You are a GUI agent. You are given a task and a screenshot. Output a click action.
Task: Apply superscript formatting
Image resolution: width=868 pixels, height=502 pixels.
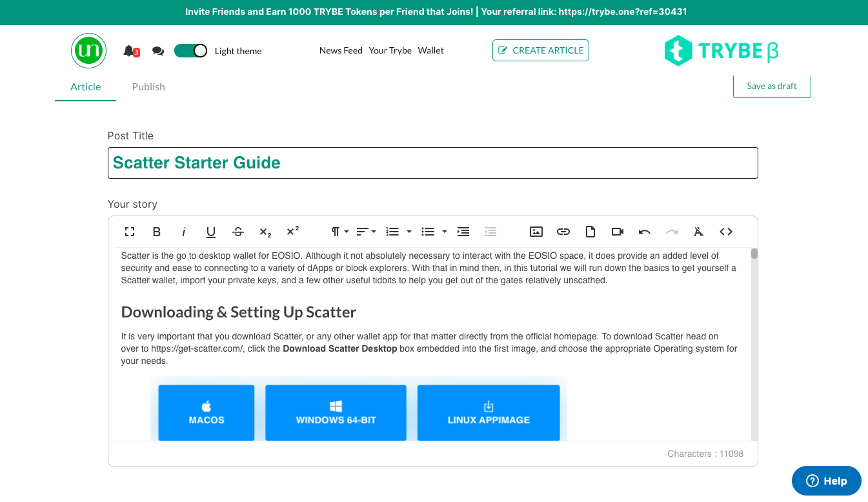292,232
